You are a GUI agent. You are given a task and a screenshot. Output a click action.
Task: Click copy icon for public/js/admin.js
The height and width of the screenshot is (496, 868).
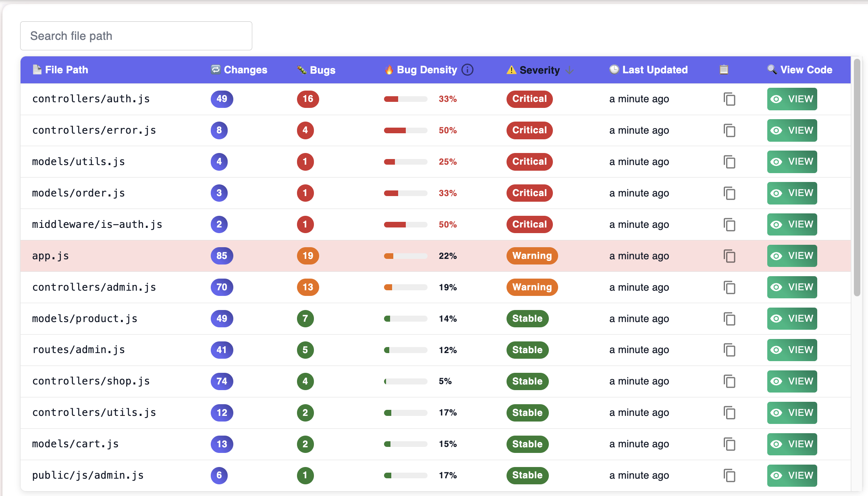[729, 475]
